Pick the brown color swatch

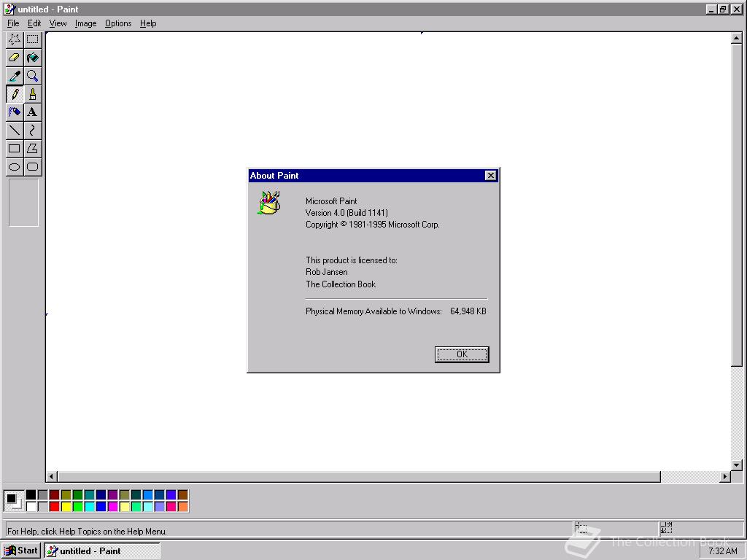(x=182, y=495)
